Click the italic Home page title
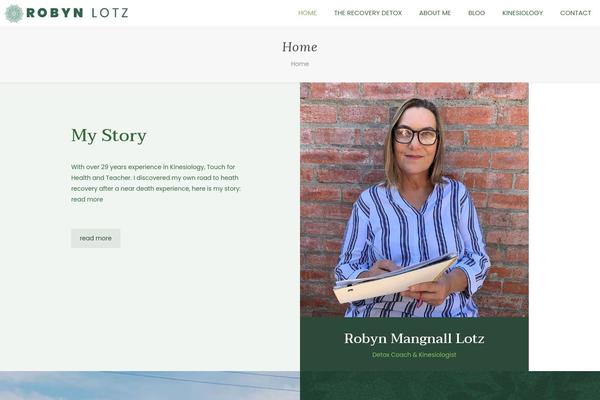This screenshot has height=400, width=600. 300,47
